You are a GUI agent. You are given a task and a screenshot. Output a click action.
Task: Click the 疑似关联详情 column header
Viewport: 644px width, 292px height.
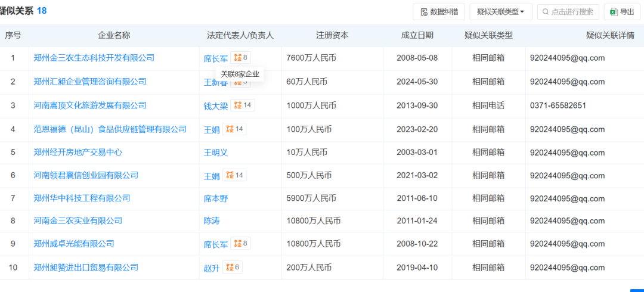click(x=610, y=35)
